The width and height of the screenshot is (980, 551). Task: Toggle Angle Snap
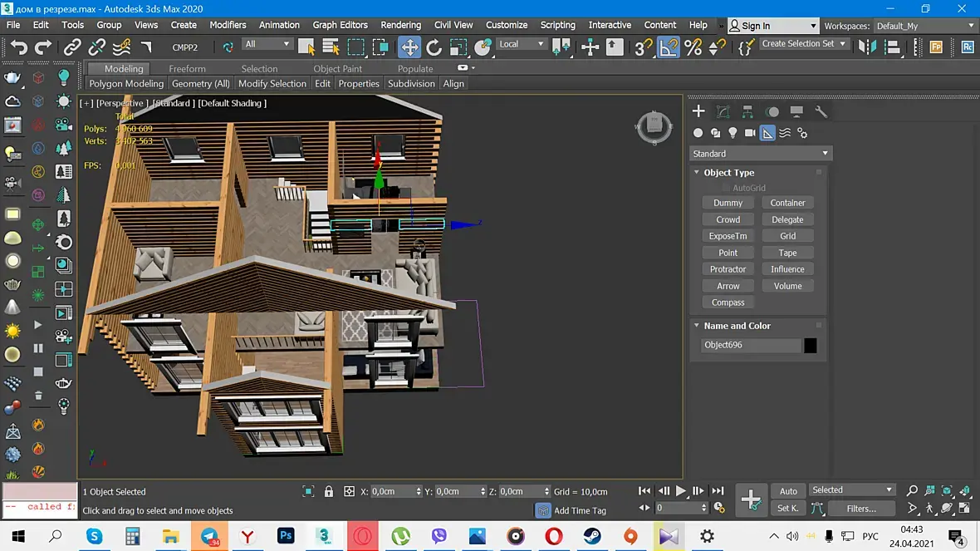[x=669, y=47]
